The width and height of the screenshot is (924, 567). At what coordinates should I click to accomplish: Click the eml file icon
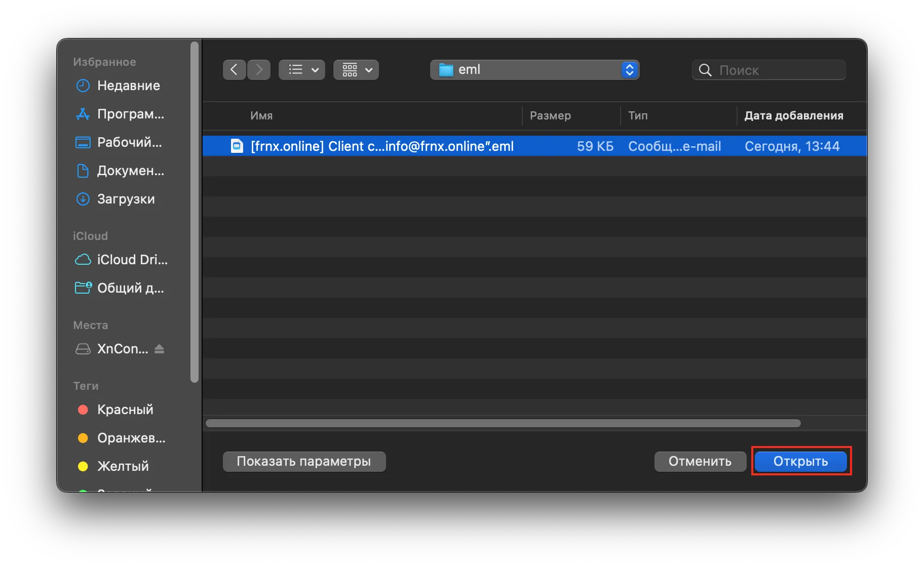click(x=237, y=146)
